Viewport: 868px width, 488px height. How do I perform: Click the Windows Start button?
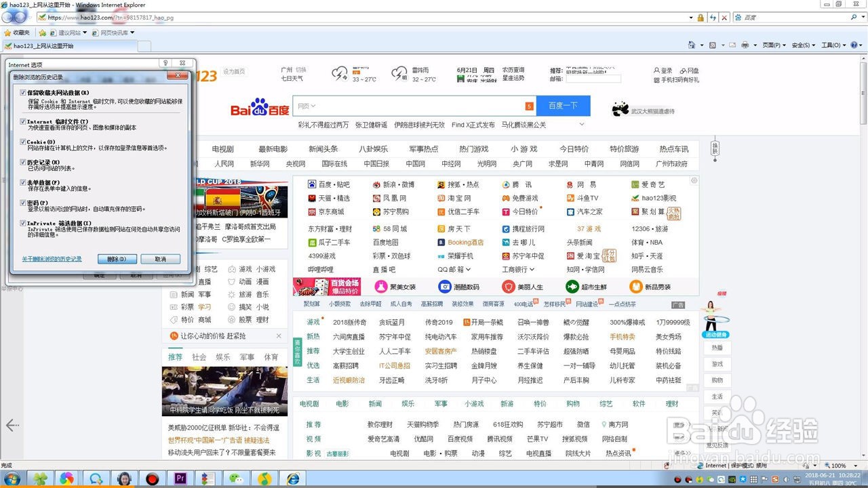click(12, 479)
